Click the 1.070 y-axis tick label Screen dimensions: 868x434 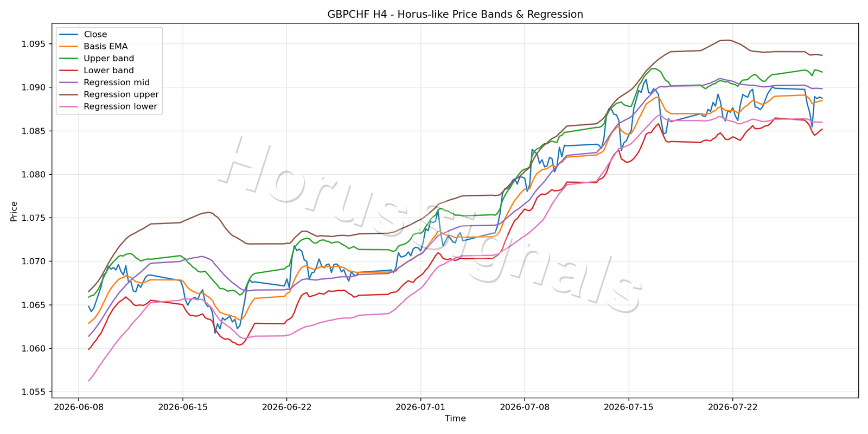pyautogui.click(x=35, y=261)
